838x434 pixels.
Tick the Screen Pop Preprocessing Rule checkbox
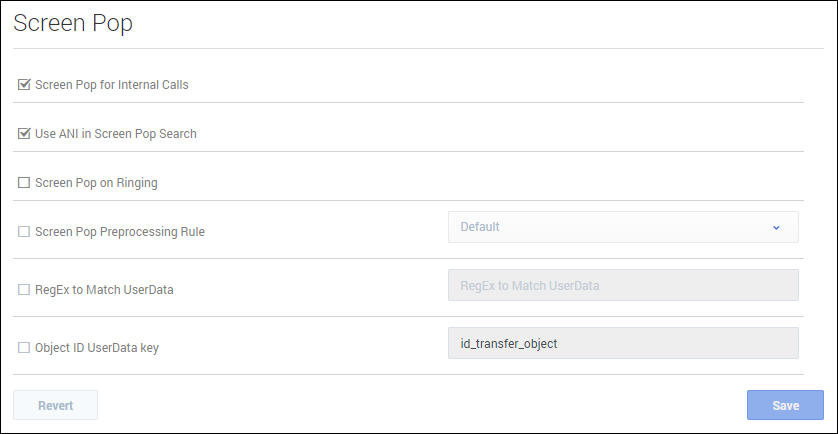click(24, 232)
